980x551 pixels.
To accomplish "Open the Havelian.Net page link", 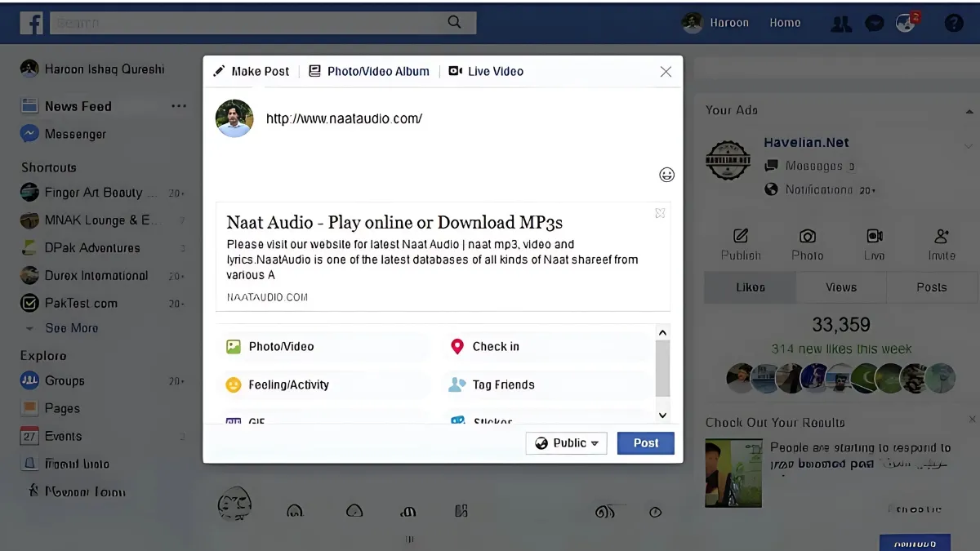I will point(806,142).
